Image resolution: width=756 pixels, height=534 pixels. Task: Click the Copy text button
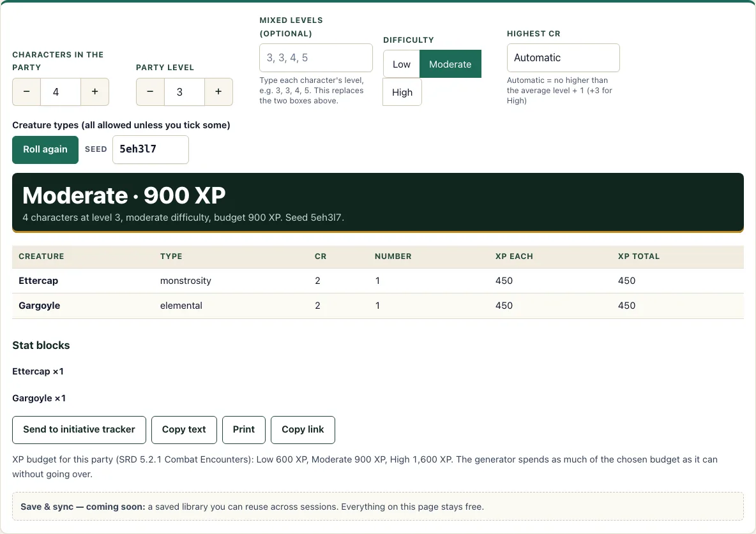(x=184, y=430)
